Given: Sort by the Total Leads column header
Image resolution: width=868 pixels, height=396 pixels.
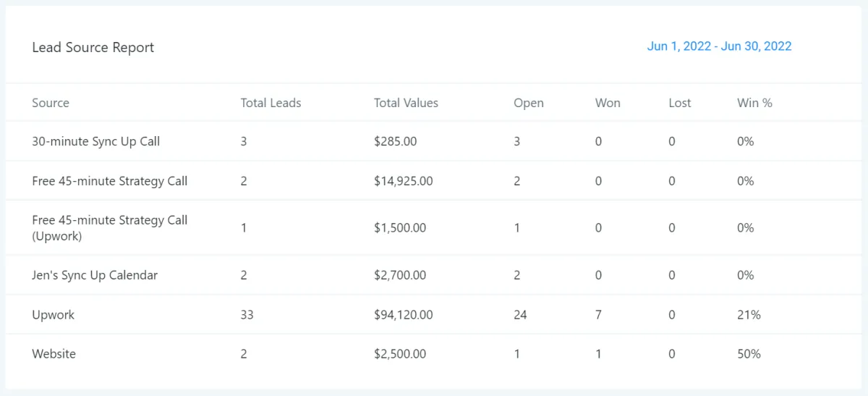Looking at the screenshot, I should pyautogui.click(x=271, y=103).
